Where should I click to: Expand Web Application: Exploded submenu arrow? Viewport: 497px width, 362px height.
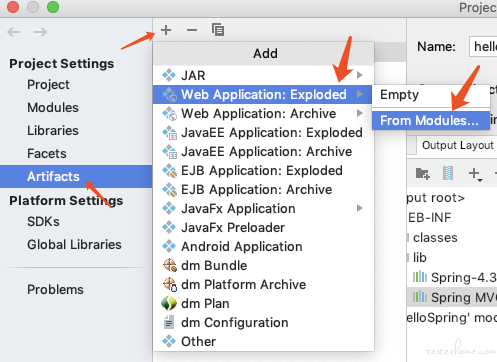coord(360,94)
